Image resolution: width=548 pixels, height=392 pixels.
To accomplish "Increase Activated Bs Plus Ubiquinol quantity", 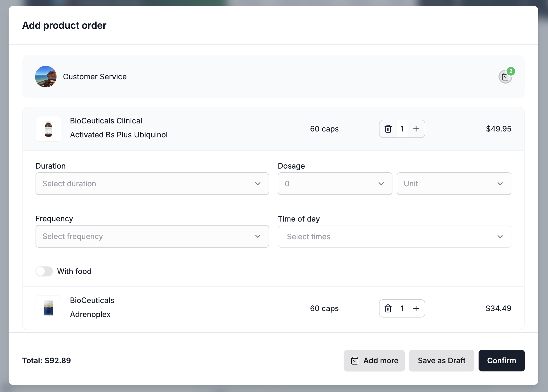I will click(x=416, y=129).
